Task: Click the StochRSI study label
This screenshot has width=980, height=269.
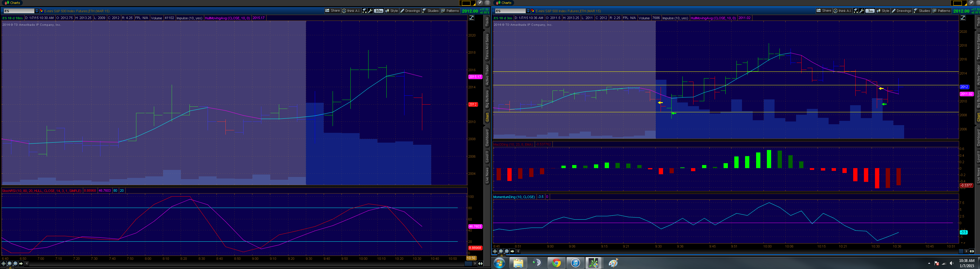Action: point(42,191)
